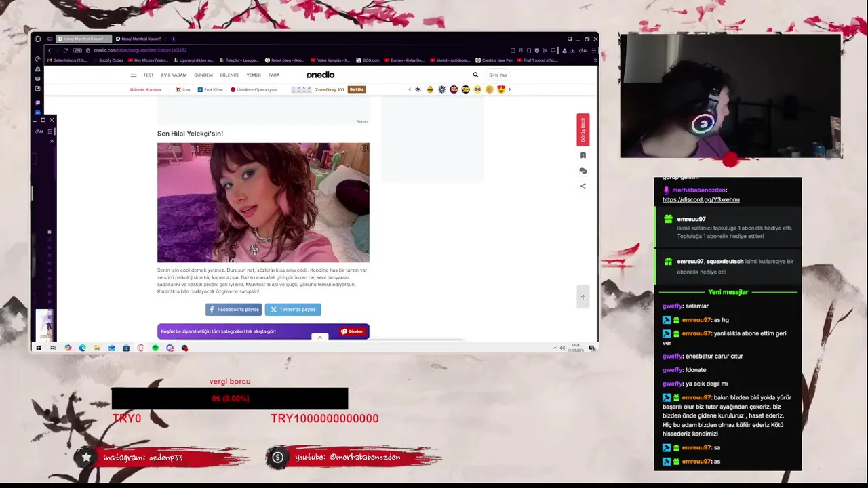The width and height of the screenshot is (868, 488).
Task: Click the vergi borcu progress bar
Action: [229, 399]
